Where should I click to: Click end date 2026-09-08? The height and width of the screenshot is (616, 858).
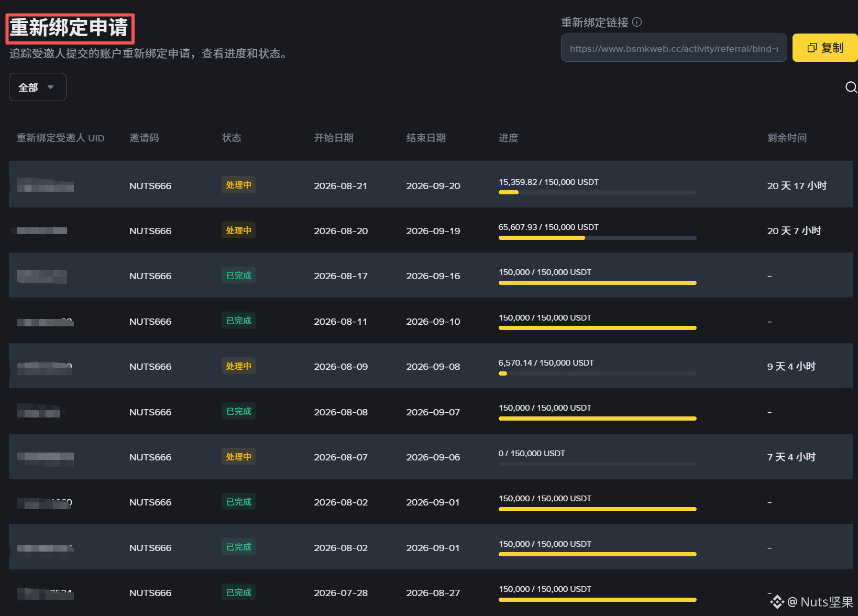pyautogui.click(x=433, y=367)
